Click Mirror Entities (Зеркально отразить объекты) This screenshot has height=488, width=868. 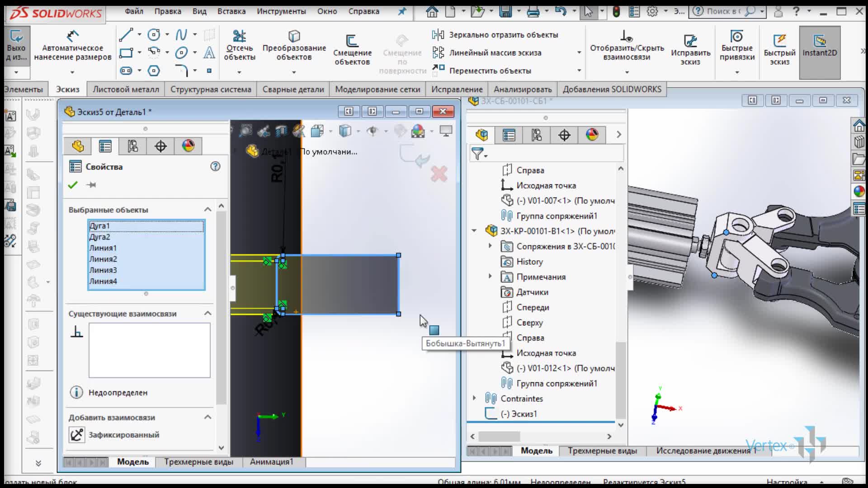click(495, 35)
